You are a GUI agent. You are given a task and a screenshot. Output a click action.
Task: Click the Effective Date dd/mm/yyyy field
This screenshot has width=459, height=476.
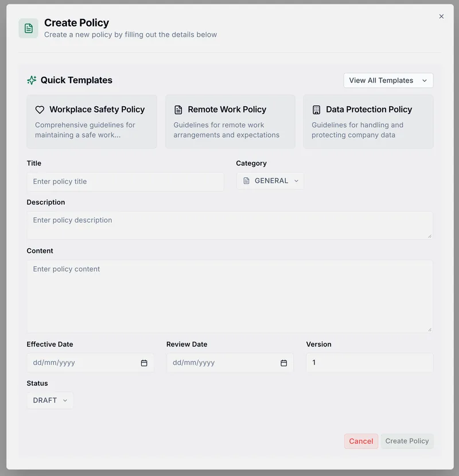(91, 362)
